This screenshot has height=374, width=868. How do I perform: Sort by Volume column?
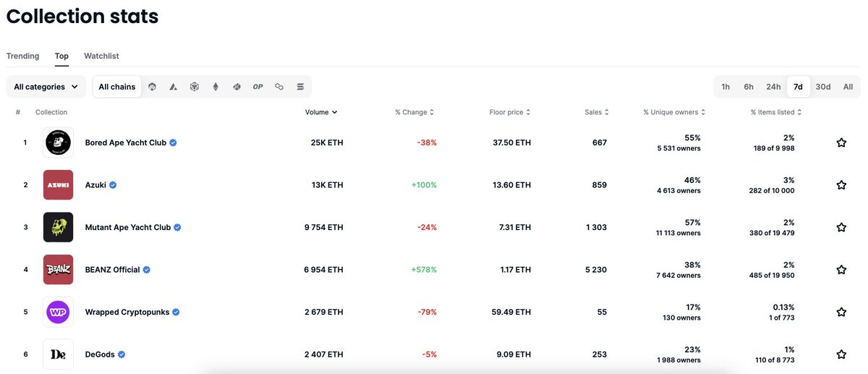point(321,112)
